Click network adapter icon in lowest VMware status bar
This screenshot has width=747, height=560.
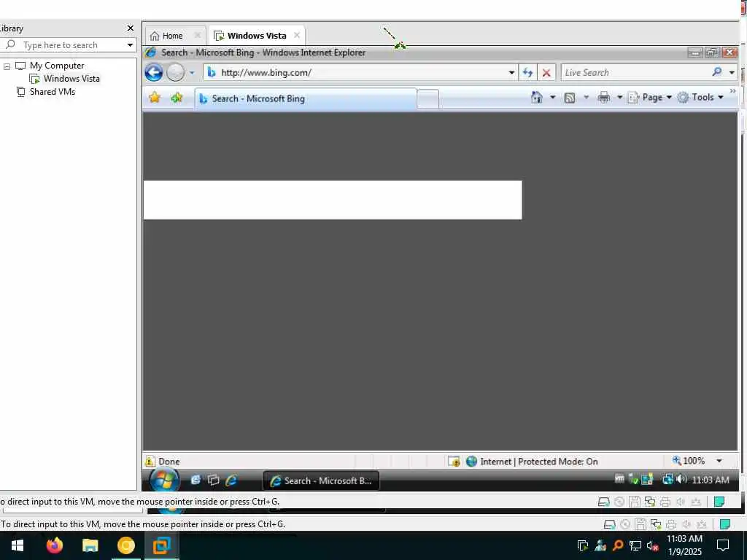(x=656, y=524)
